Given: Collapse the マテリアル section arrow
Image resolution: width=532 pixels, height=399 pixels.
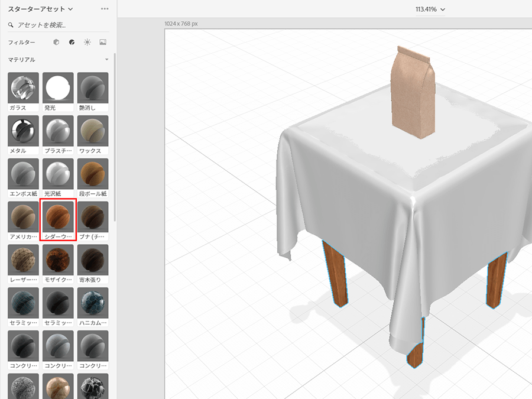Looking at the screenshot, I should click(106, 60).
